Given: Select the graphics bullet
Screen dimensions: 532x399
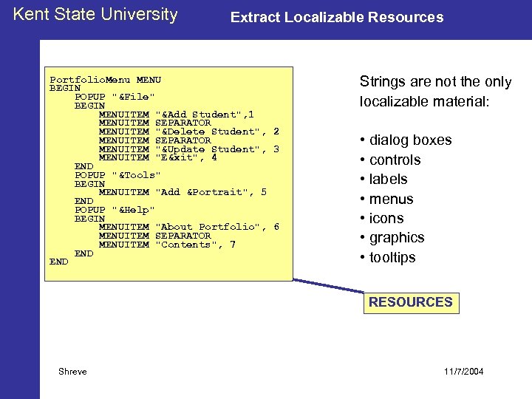Looking at the screenshot, I should (x=392, y=238).
